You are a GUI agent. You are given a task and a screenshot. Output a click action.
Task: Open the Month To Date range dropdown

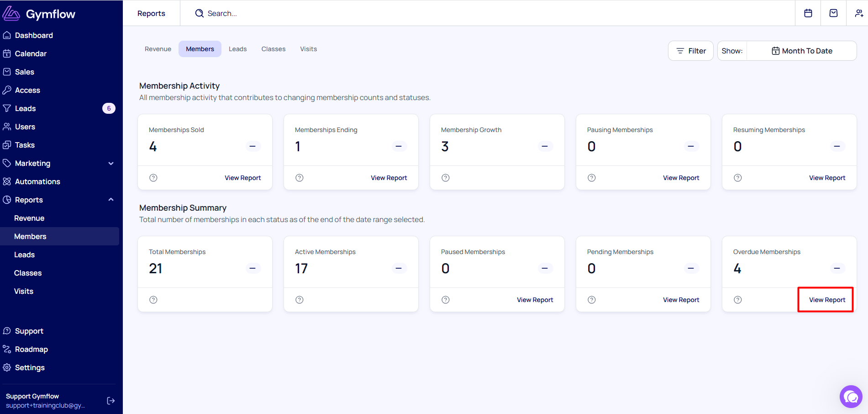click(x=802, y=51)
